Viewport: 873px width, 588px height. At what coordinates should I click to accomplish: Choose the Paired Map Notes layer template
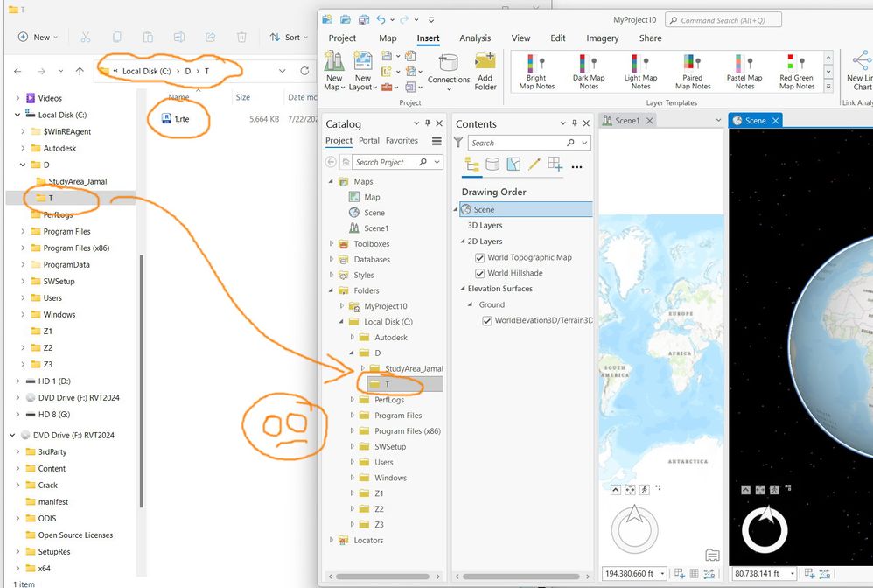[693, 72]
